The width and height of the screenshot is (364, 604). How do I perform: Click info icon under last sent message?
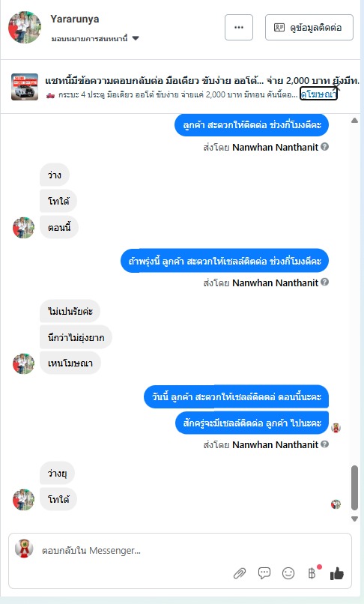tap(325, 444)
